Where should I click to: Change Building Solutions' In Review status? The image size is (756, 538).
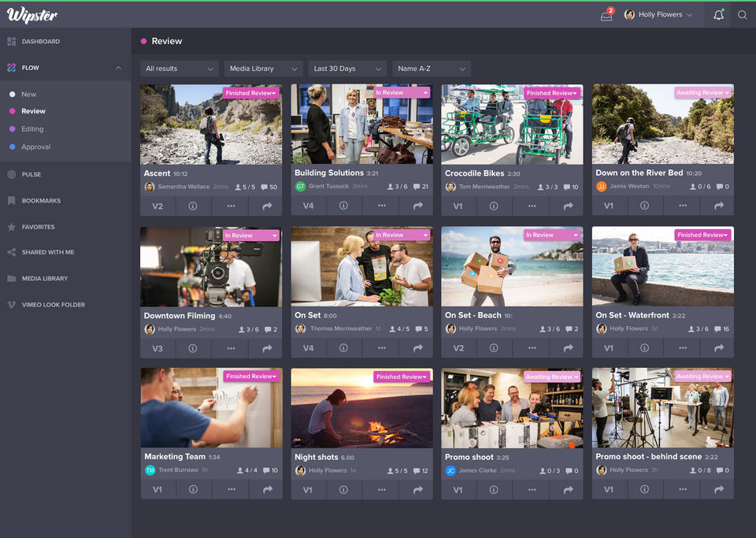pos(402,93)
